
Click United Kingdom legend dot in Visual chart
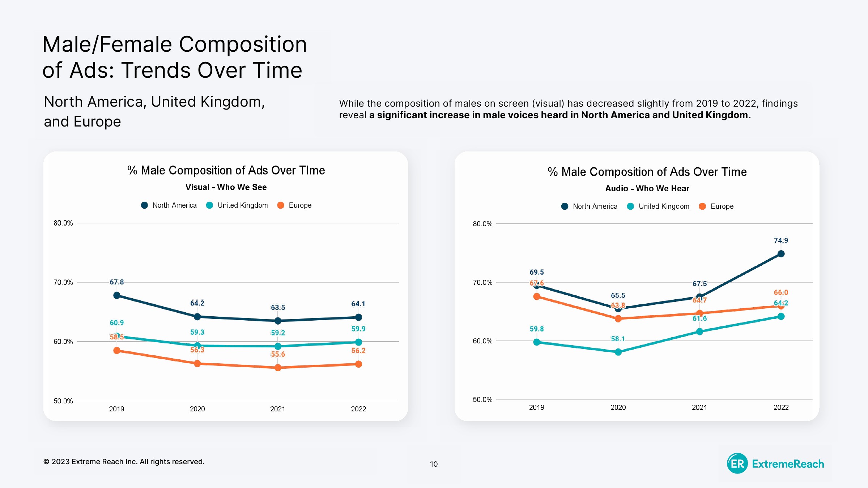coord(209,205)
